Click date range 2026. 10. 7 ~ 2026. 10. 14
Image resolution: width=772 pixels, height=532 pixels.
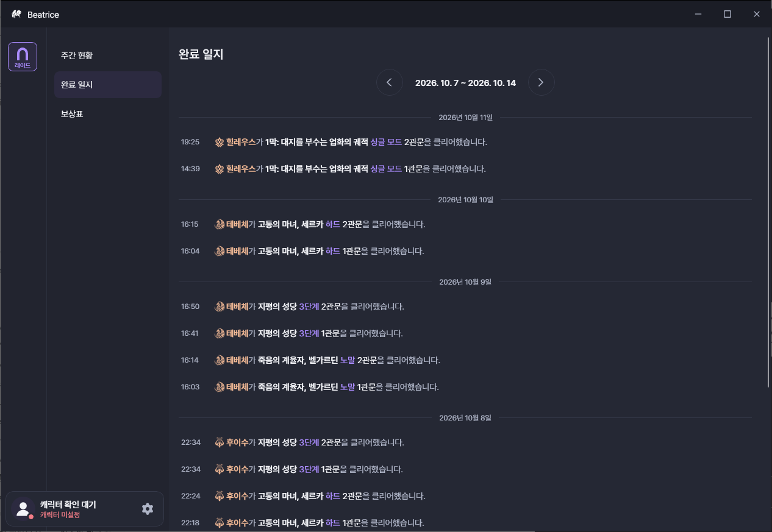click(465, 83)
